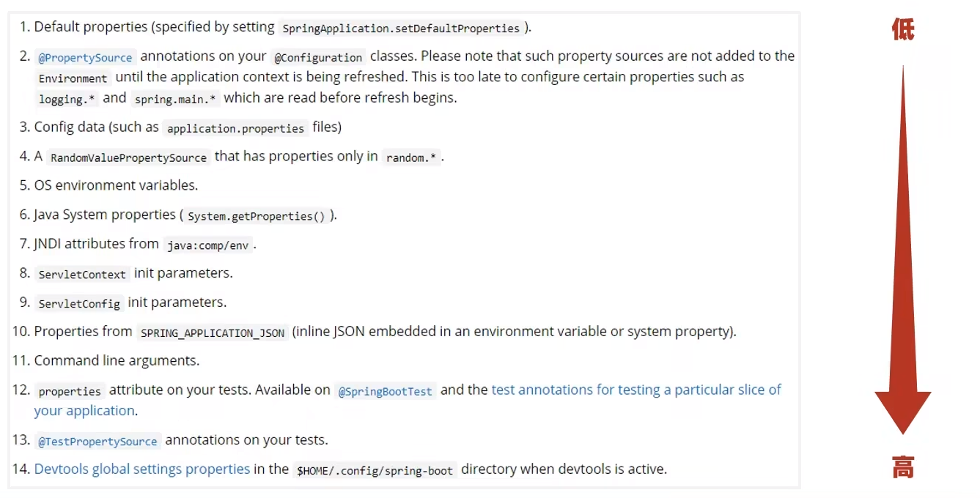Click the application.properties code snippet
This screenshot has width=980, height=498.
point(235,128)
